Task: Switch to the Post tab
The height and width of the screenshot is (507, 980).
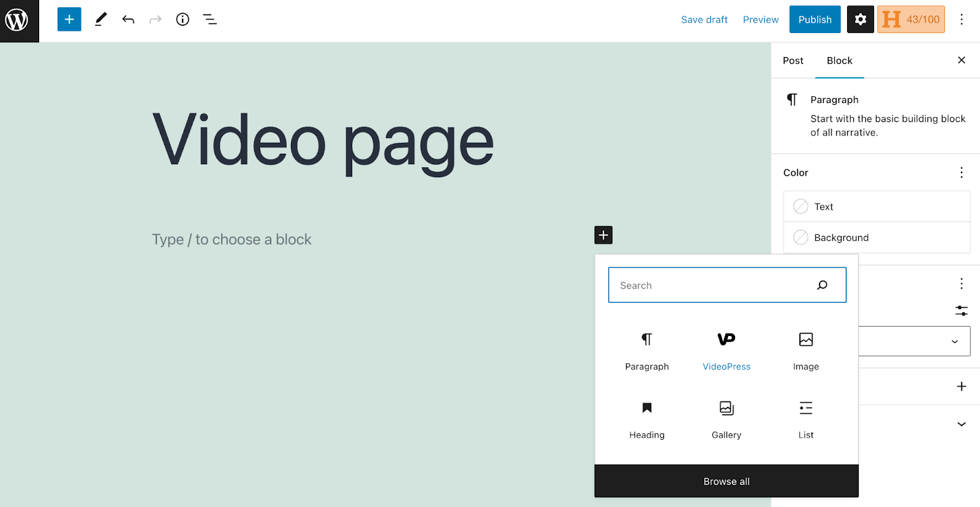Action: [x=793, y=61]
